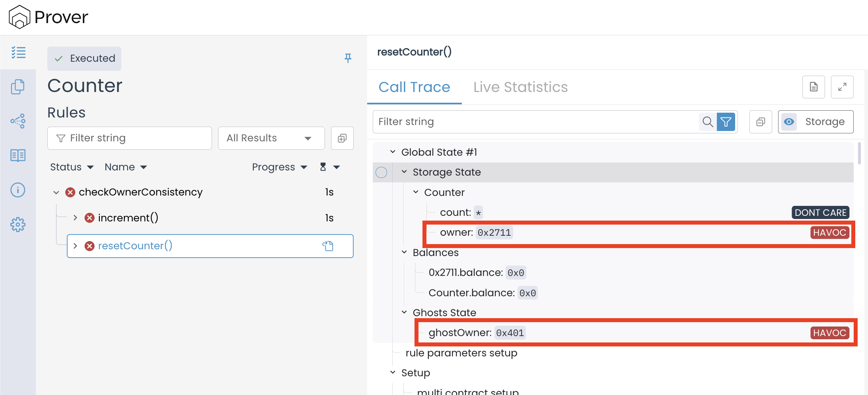Click the DONT CARE badge on count

pos(820,213)
